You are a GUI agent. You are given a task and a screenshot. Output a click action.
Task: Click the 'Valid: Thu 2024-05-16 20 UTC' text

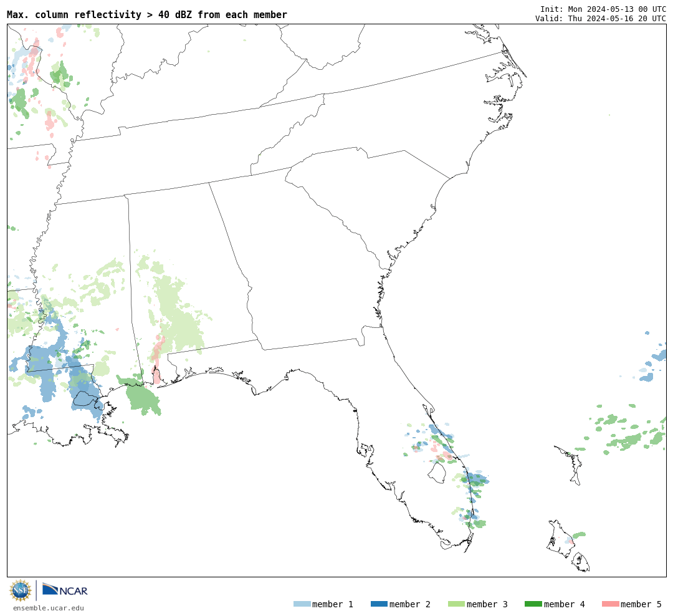pyautogui.click(x=601, y=19)
